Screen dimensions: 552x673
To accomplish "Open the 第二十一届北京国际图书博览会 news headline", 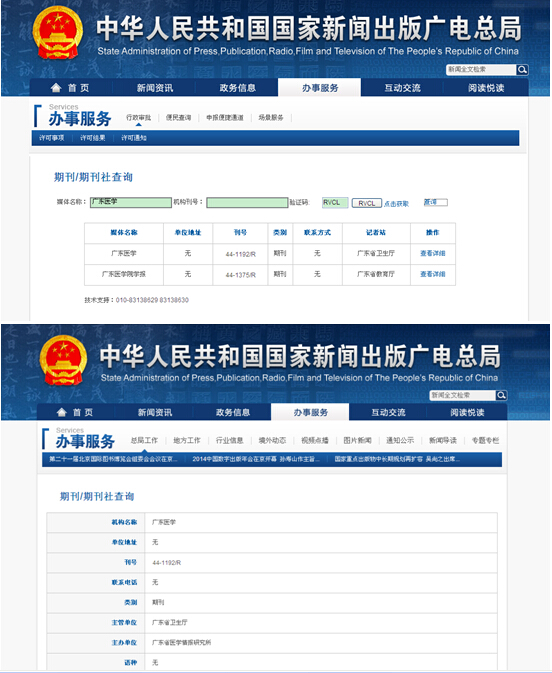I will [x=113, y=459].
